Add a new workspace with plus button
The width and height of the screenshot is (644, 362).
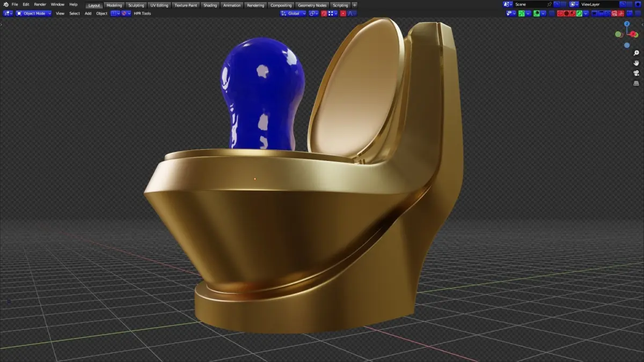click(354, 5)
